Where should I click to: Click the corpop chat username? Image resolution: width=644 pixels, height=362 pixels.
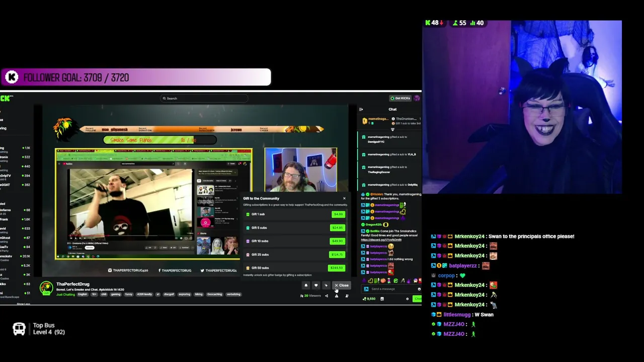pyautogui.click(x=446, y=276)
